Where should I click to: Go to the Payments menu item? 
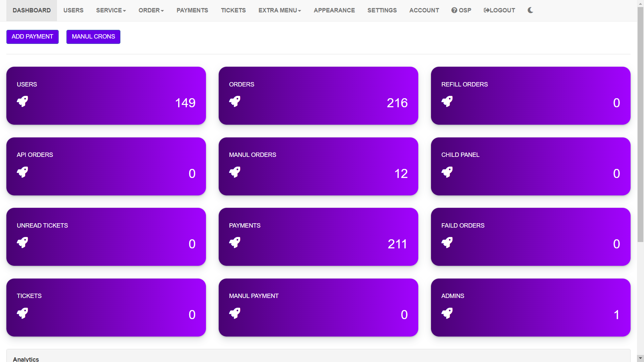point(192,10)
